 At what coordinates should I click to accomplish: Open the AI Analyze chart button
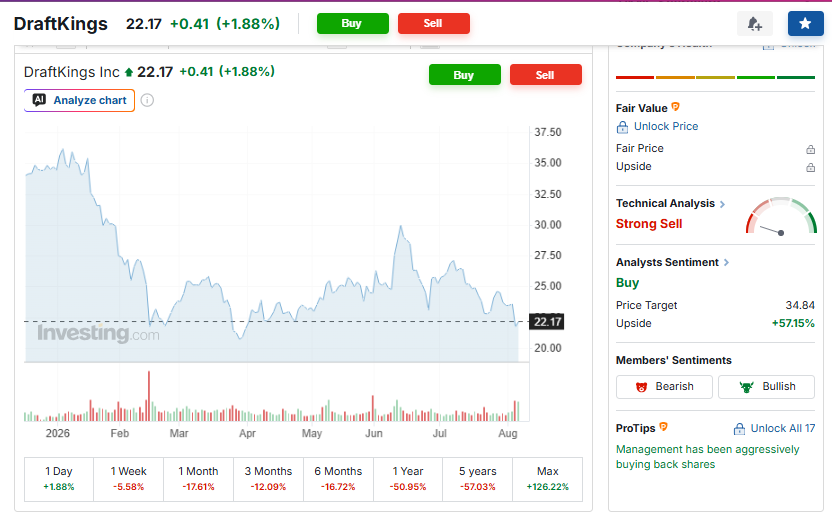click(80, 100)
